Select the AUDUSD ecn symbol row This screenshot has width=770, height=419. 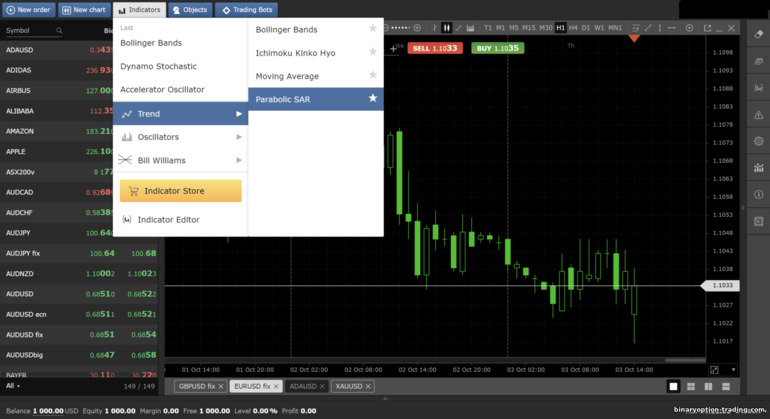[79, 314]
